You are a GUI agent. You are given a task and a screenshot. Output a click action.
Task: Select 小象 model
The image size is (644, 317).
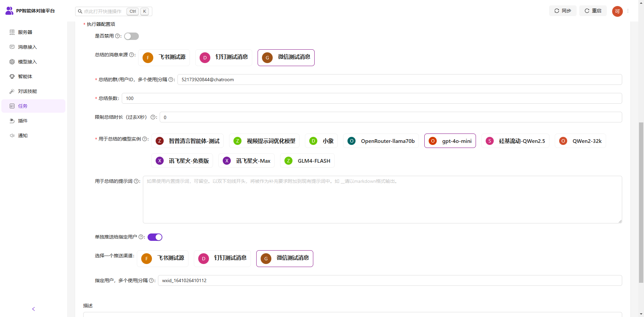[x=321, y=141]
